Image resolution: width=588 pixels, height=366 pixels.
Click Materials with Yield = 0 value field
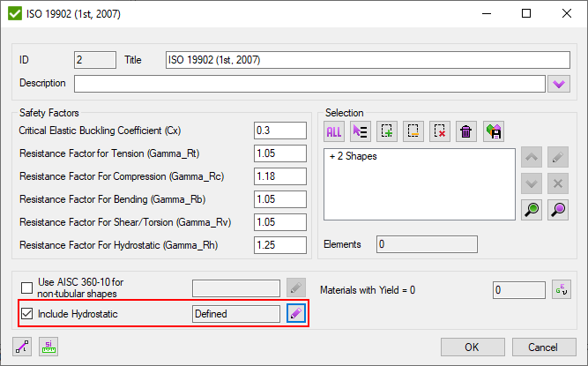[519, 290]
